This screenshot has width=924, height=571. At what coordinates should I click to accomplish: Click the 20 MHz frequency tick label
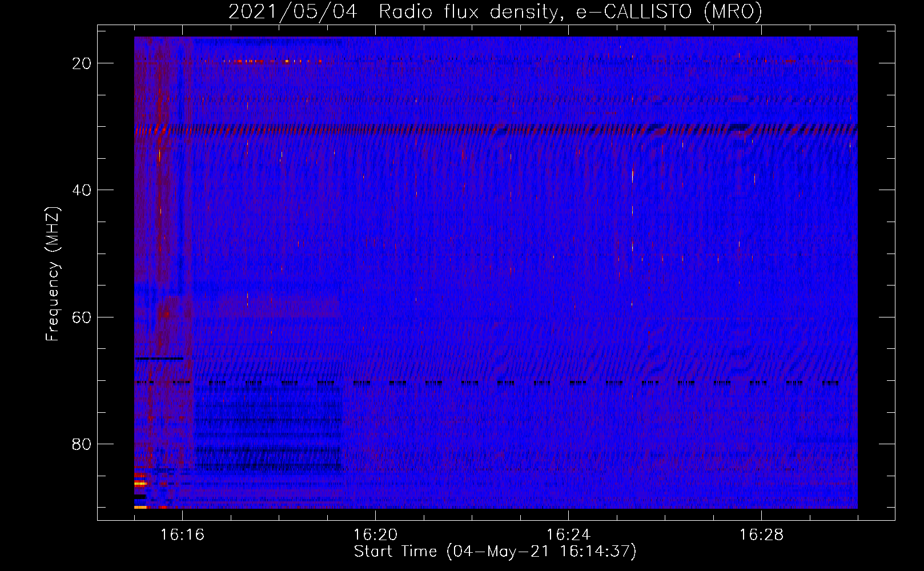click(82, 63)
